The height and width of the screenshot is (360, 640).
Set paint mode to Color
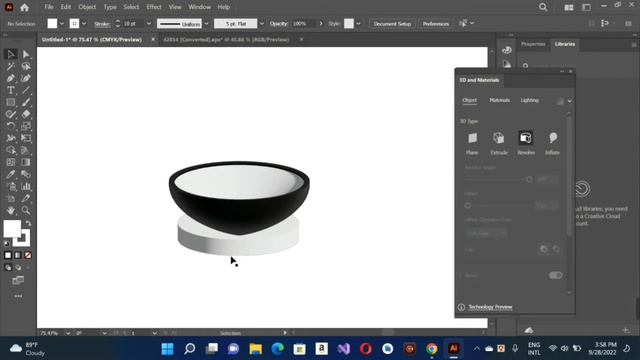pyautogui.click(x=8, y=255)
